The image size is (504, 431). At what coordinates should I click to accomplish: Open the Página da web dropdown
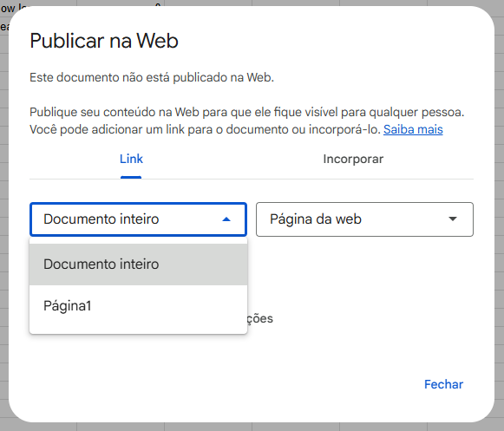(x=364, y=219)
